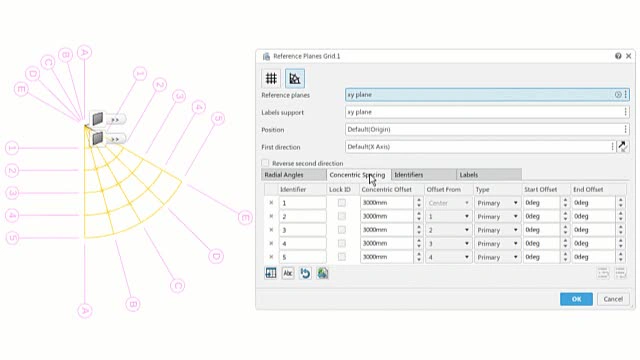This screenshot has width=640, height=360.
Task: Click the Offset From column header
Action: point(444,189)
